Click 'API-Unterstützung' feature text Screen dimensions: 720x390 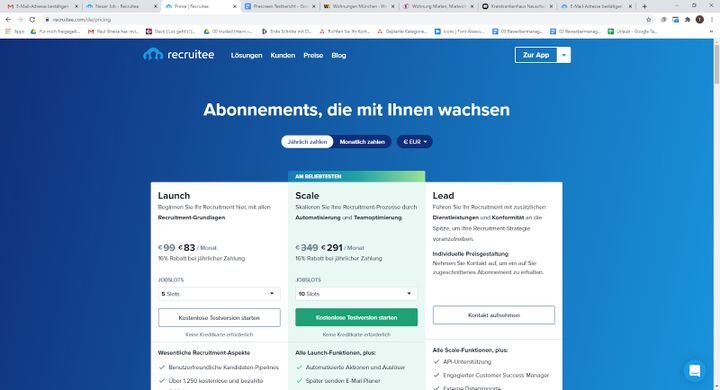[x=467, y=362]
